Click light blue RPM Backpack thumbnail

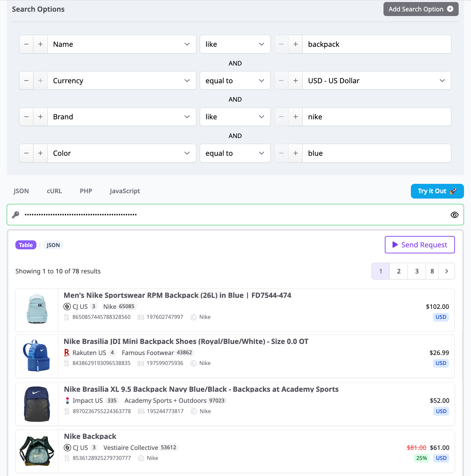pos(37,309)
